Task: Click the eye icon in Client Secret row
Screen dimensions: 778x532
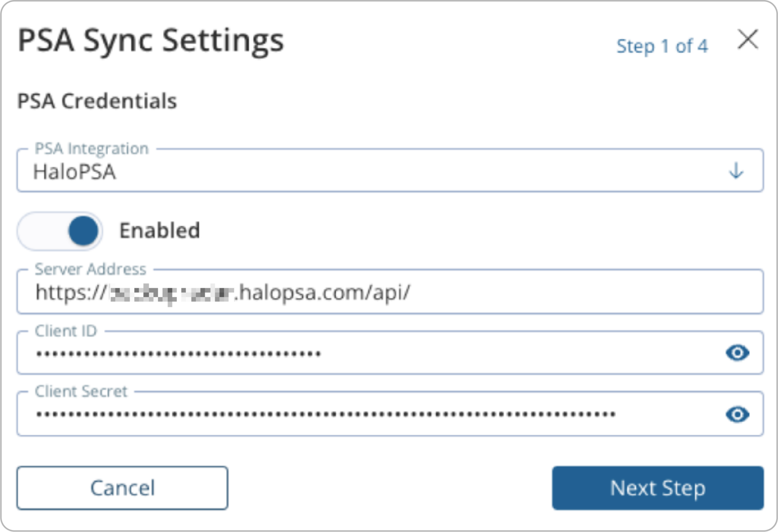Action: pos(738,415)
